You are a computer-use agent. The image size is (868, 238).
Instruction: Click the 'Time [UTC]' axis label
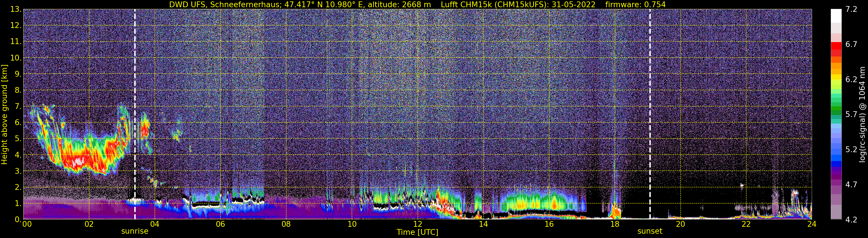(417, 232)
